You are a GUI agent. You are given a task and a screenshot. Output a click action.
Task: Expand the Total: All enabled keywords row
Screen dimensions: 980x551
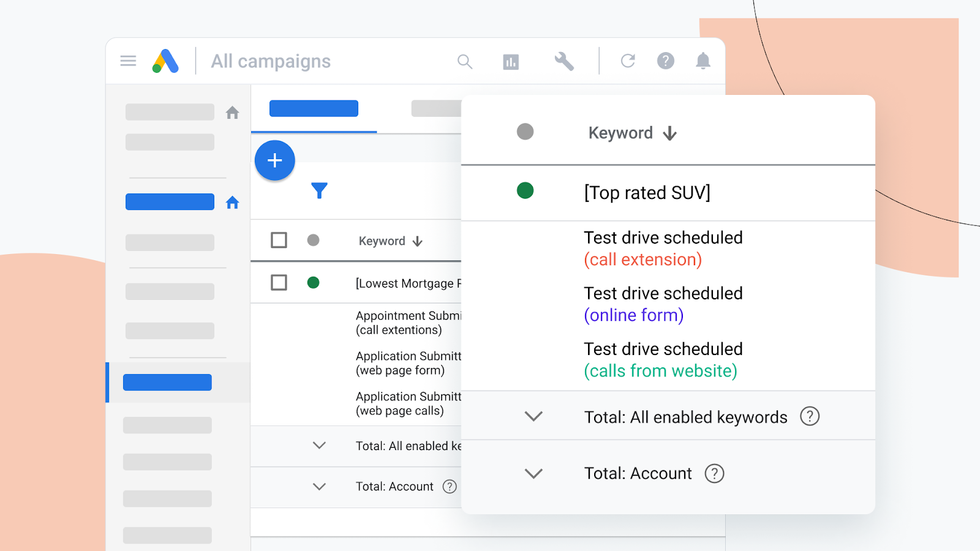click(533, 416)
